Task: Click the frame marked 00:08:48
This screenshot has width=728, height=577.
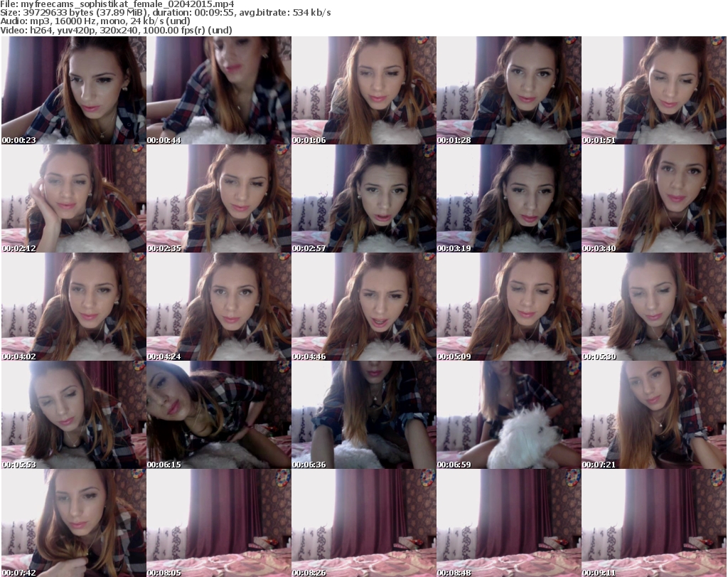Action: (509, 523)
